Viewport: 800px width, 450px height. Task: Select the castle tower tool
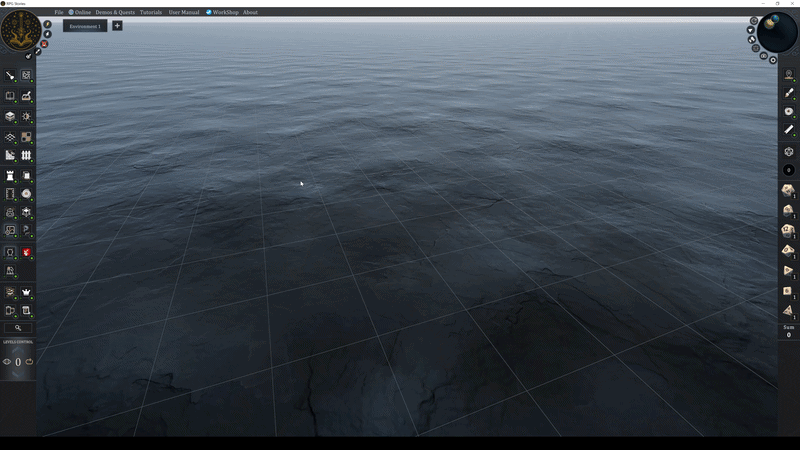[10, 176]
